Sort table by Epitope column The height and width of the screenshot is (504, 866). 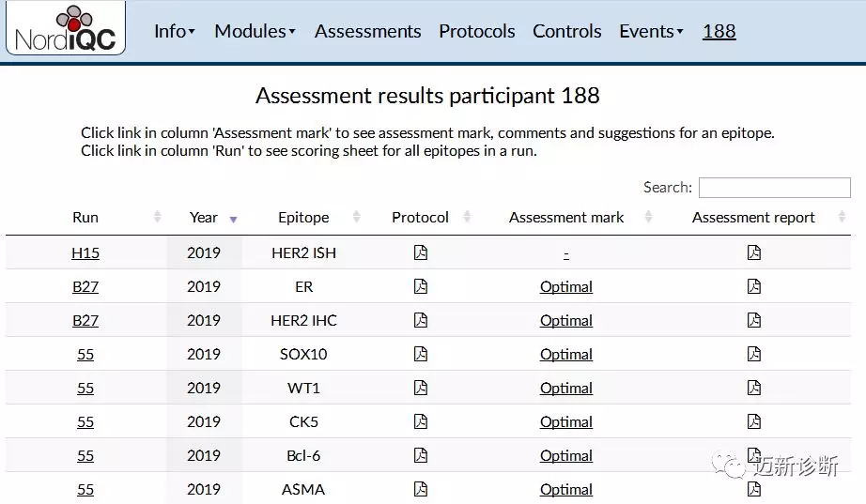[x=303, y=217]
